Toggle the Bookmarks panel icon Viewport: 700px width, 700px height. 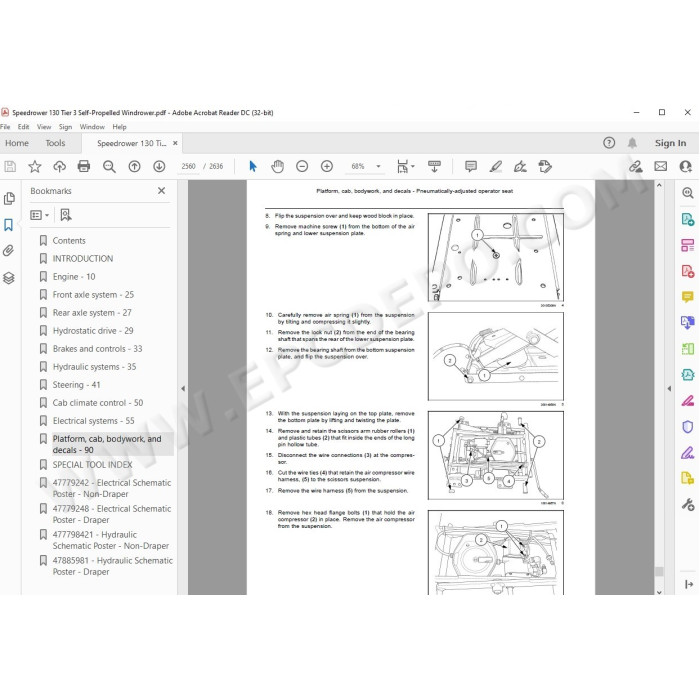8,225
